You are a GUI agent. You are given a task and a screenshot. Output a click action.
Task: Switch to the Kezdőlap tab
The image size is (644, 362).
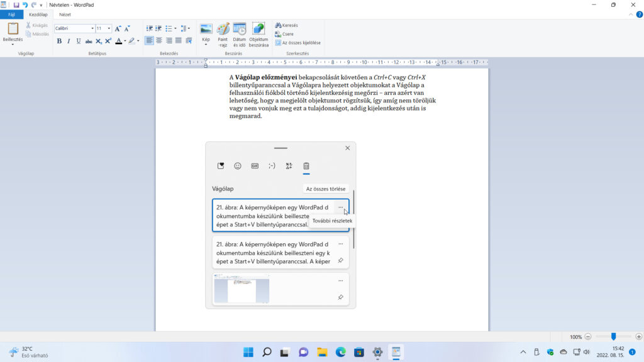point(38,14)
